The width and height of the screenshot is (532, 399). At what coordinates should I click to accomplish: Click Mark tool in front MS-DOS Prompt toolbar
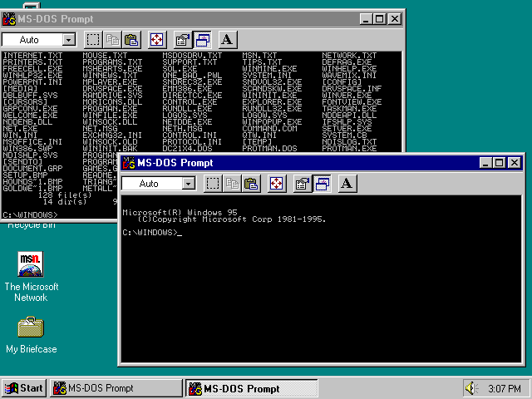coord(213,184)
